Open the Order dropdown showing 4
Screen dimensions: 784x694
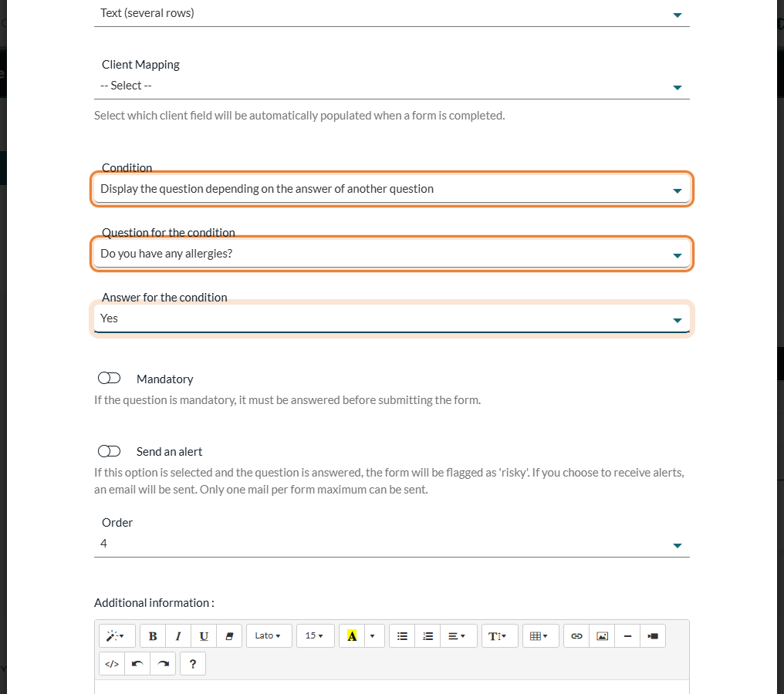(391, 544)
